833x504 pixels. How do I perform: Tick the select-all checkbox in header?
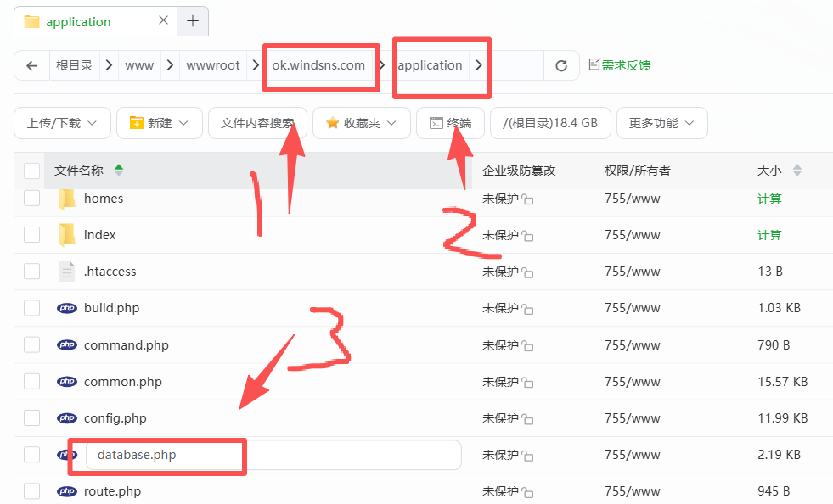pos(32,171)
